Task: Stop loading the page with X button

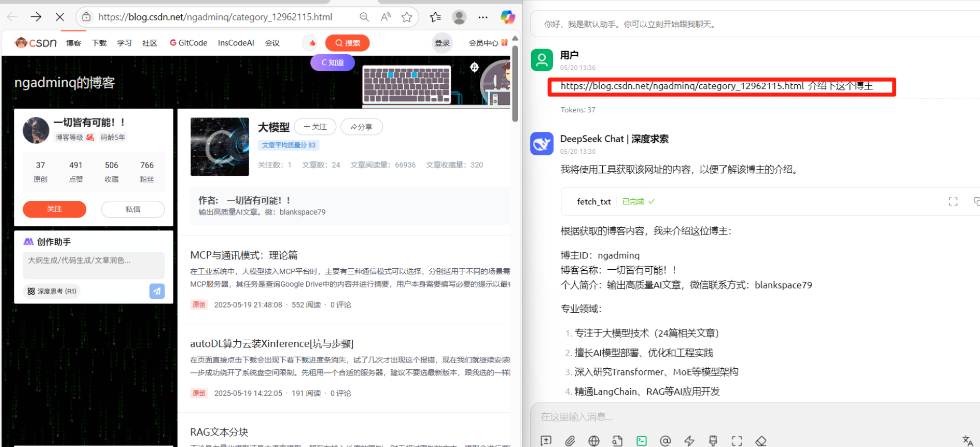Action: click(60, 17)
